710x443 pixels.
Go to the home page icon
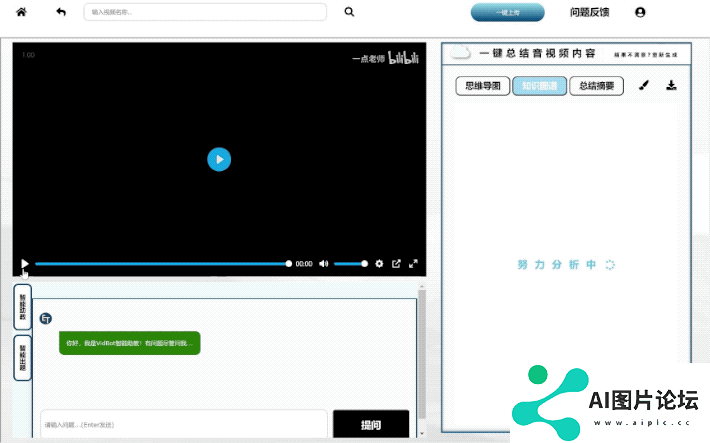[21, 12]
